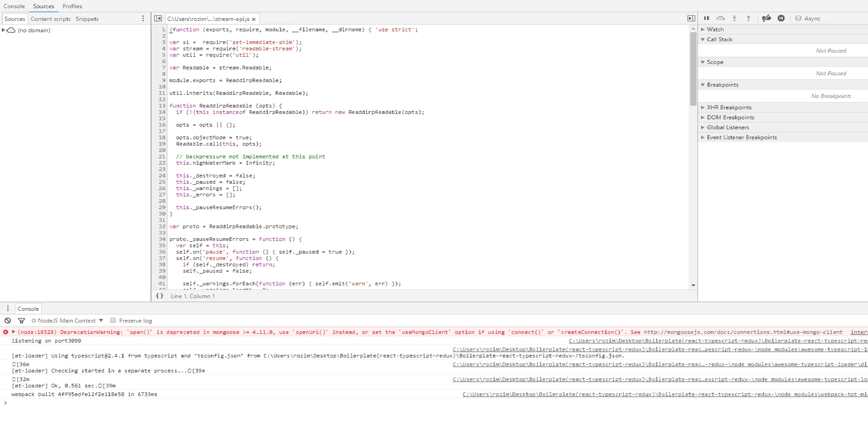Open source link for 'Checking started' log
Image resolution: width=868 pixels, height=431 pixels.
click(660, 364)
